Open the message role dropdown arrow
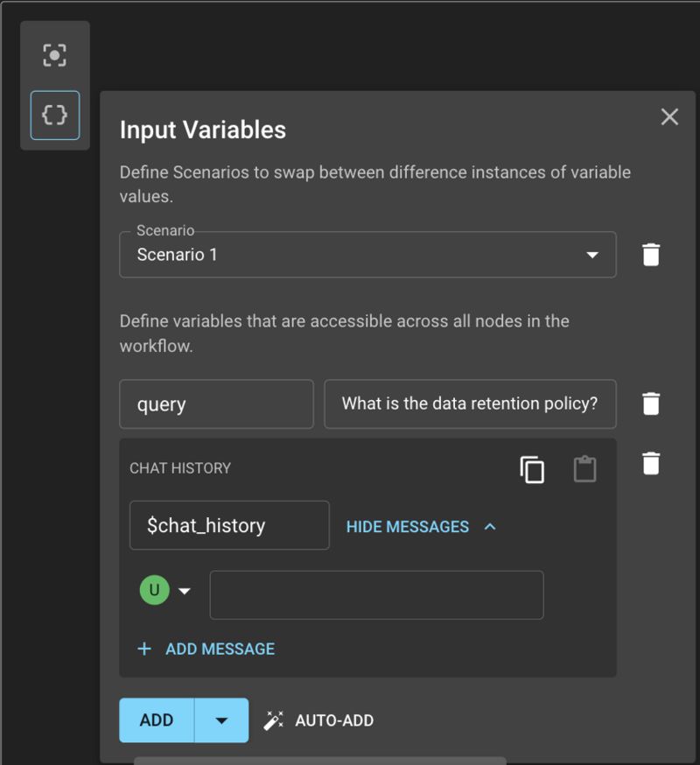 [185, 591]
